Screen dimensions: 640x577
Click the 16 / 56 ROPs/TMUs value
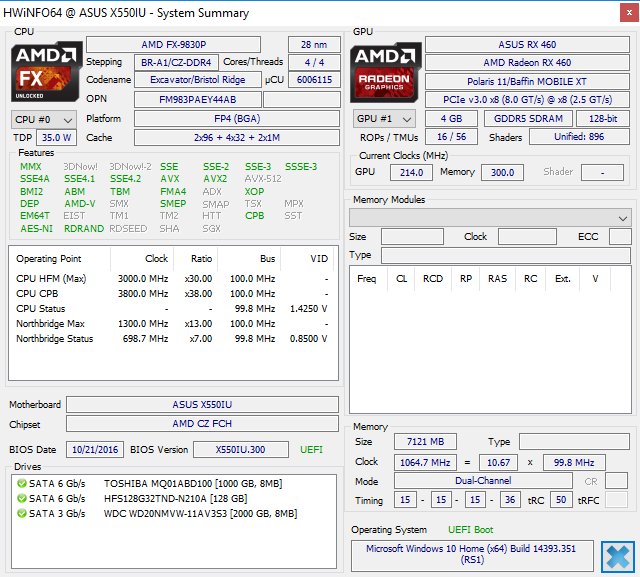[451, 137]
